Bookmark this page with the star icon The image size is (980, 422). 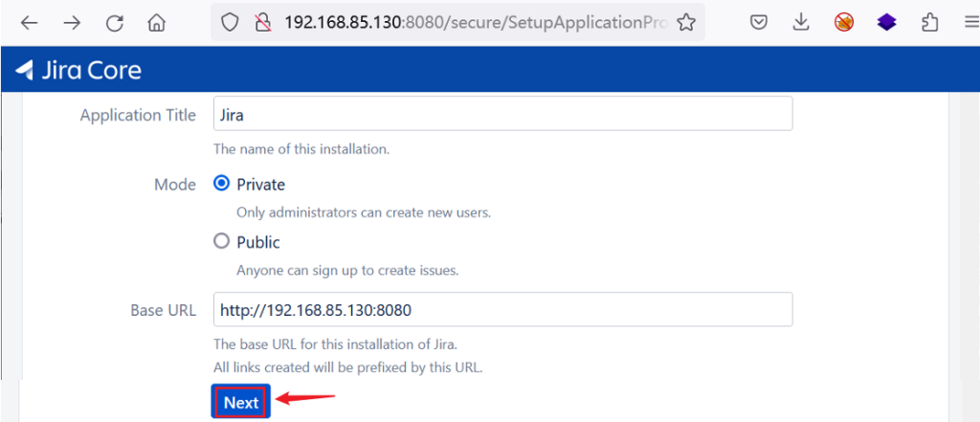(x=686, y=23)
